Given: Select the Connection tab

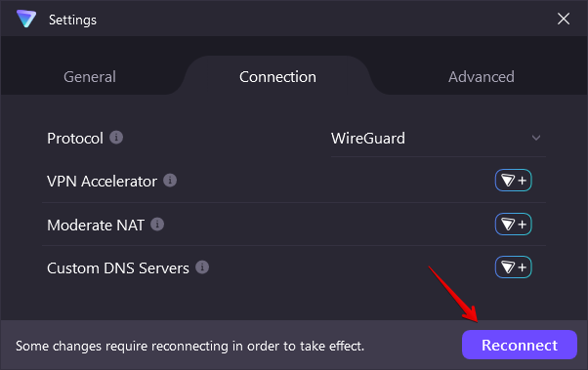Looking at the screenshot, I should pos(277,77).
